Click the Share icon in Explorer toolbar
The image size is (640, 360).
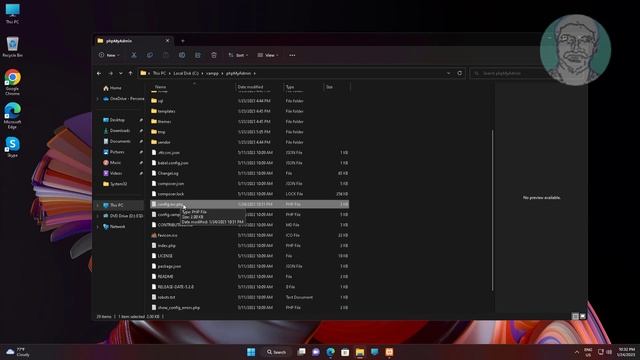(198, 55)
